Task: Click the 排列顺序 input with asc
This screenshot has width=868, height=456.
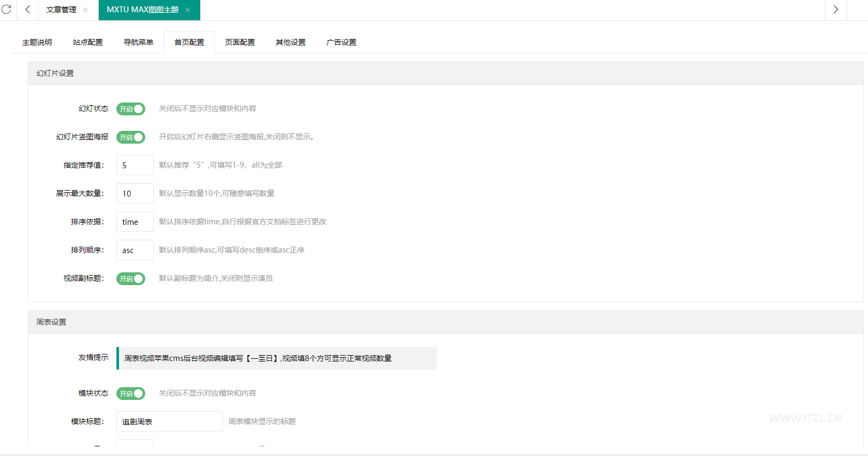Action: coord(135,250)
